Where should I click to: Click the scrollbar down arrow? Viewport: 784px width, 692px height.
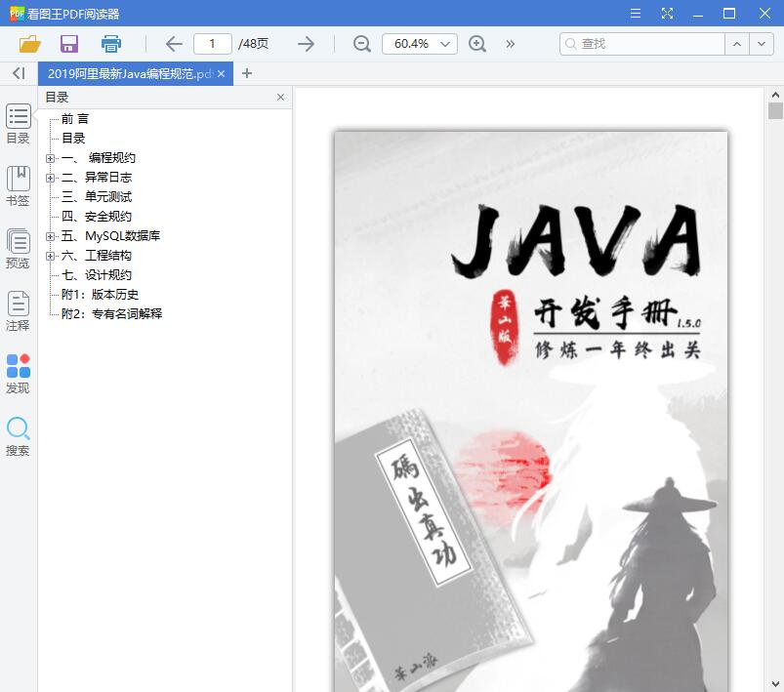point(775,683)
